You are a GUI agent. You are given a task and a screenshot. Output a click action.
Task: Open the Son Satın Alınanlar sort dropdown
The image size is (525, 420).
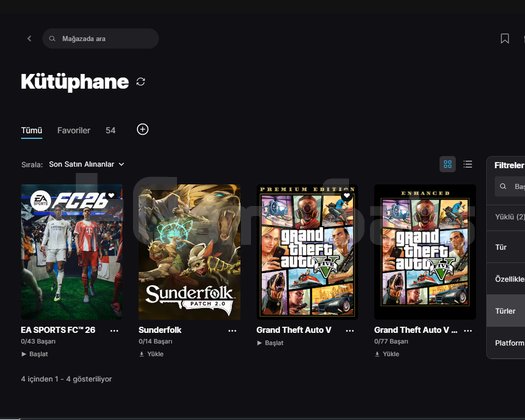tap(86, 164)
